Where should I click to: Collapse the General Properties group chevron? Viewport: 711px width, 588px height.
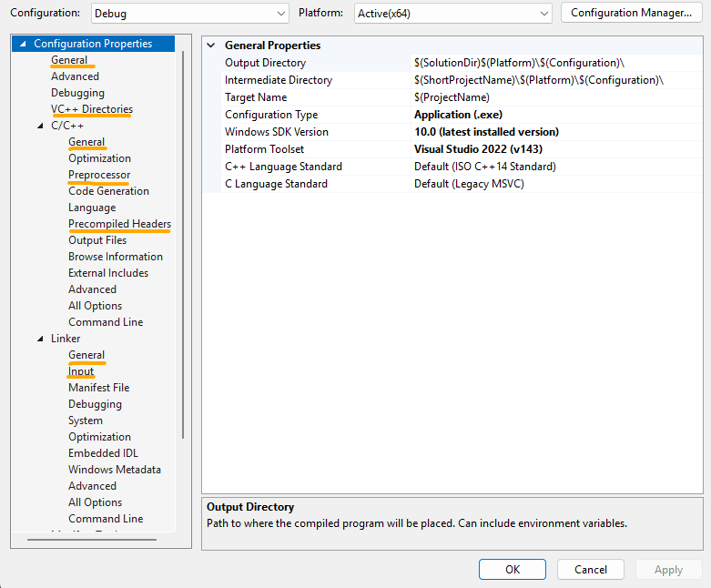(x=212, y=46)
